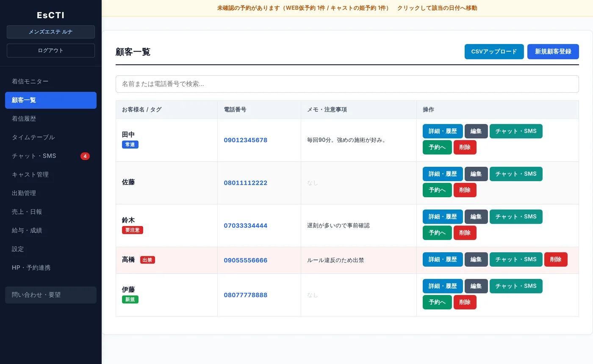Select 着信履歴 in the sidebar
This screenshot has width=593, height=364.
click(x=51, y=119)
